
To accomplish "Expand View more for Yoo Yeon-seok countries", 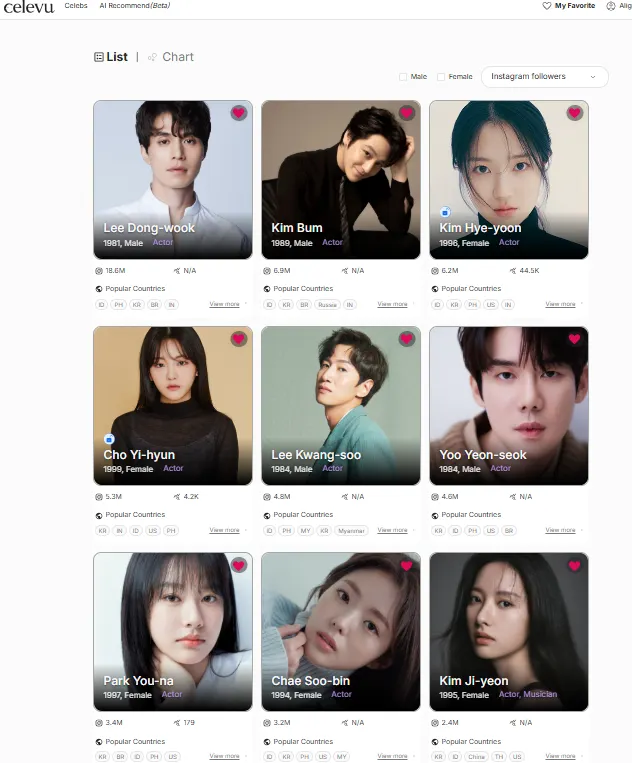I will pos(560,530).
